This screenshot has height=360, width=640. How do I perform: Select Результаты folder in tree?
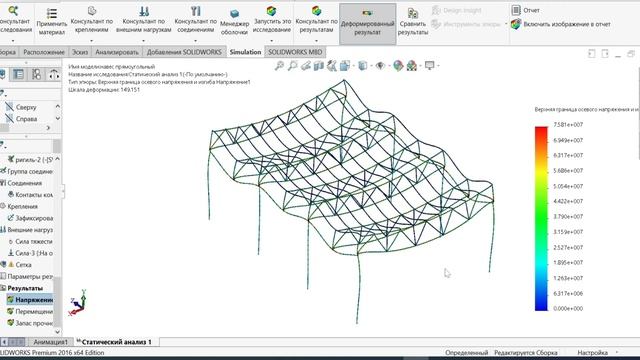pos(21,288)
